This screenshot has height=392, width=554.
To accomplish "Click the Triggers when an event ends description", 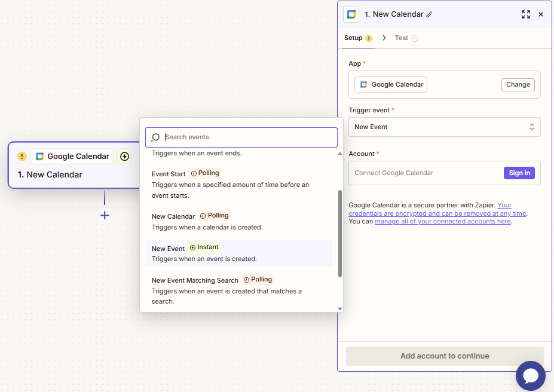I will [197, 153].
